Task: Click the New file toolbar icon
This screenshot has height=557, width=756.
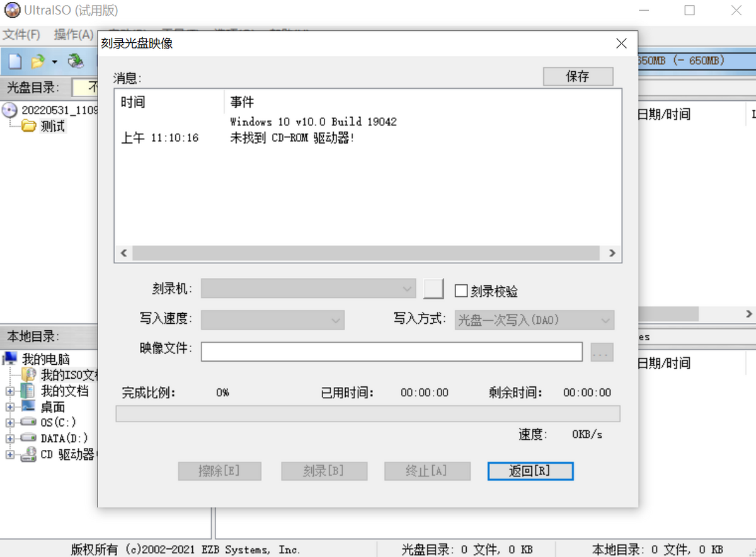Action: (15, 61)
